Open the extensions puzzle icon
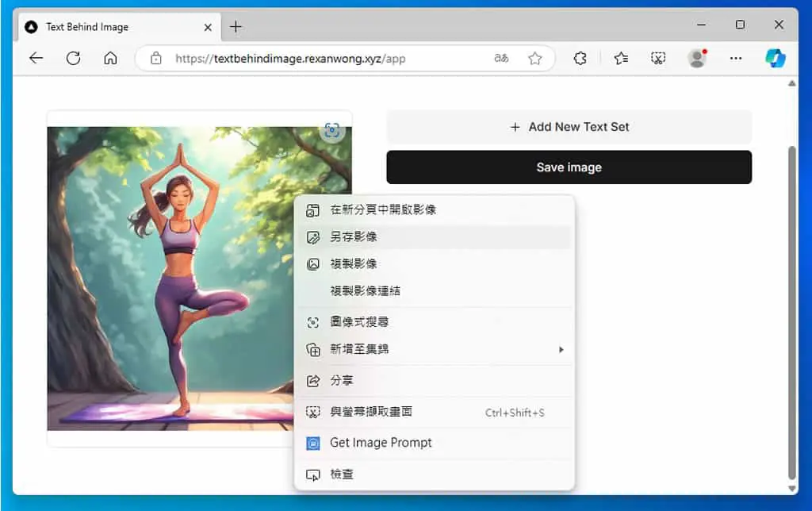The image size is (812, 511). coord(580,58)
